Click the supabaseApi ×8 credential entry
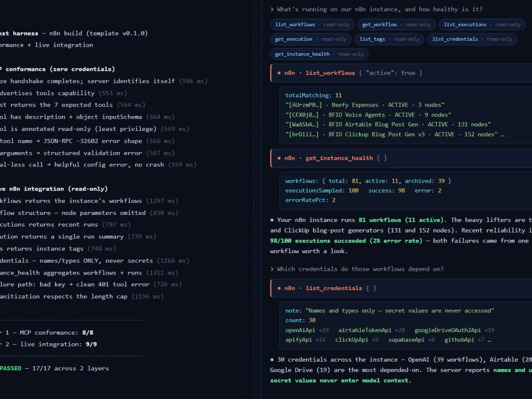 coord(411,339)
